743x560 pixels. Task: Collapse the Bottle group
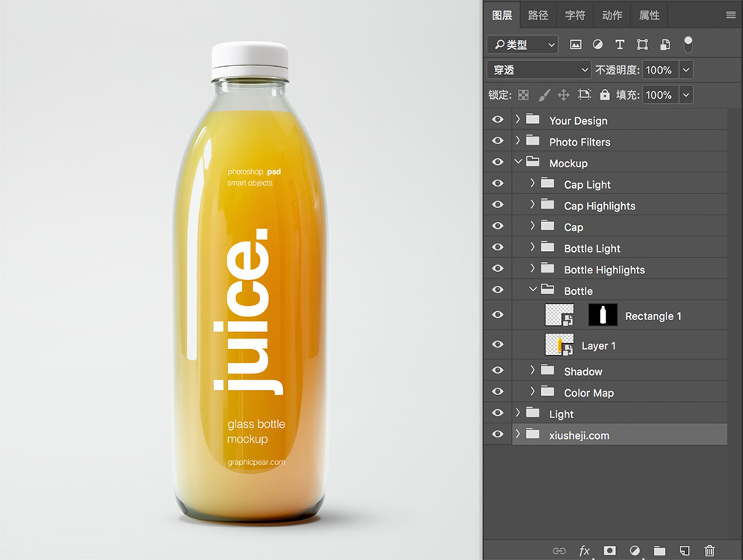(533, 290)
